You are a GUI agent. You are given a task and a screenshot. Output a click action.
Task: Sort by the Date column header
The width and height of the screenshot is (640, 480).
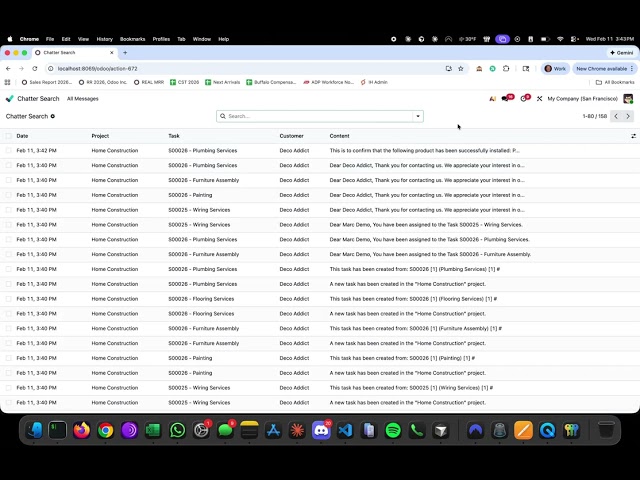[x=22, y=136]
